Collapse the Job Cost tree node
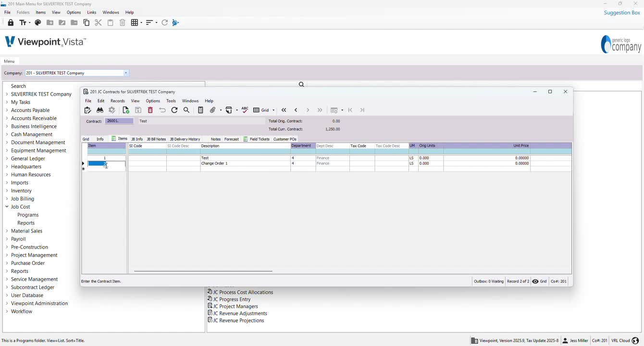The image size is (644, 346). (7, 207)
